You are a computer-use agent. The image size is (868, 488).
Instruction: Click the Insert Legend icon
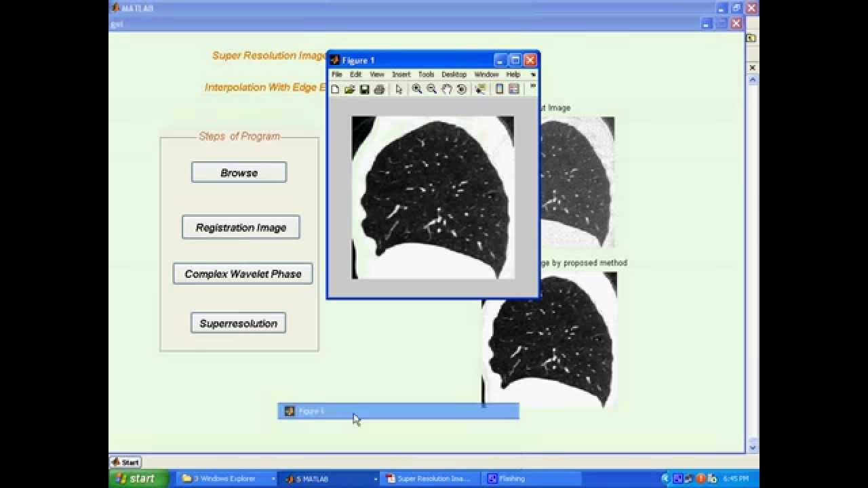pyautogui.click(x=514, y=89)
